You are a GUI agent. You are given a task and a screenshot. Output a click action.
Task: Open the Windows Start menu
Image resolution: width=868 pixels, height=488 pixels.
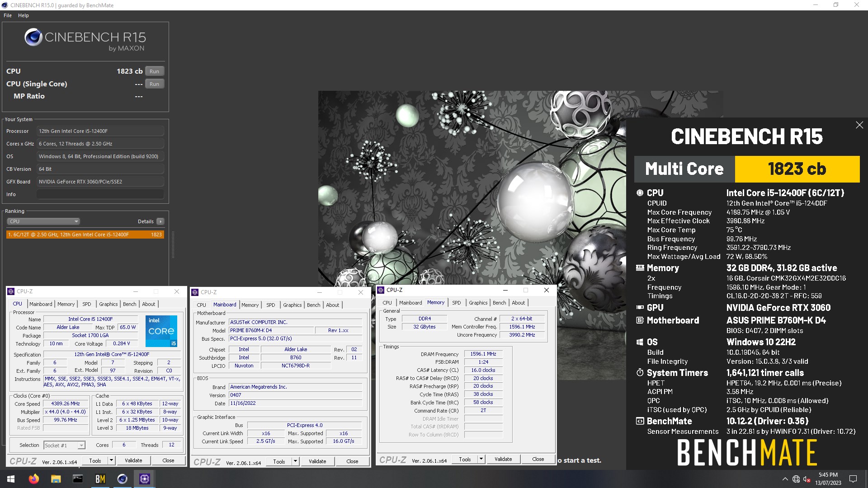coord(11,479)
